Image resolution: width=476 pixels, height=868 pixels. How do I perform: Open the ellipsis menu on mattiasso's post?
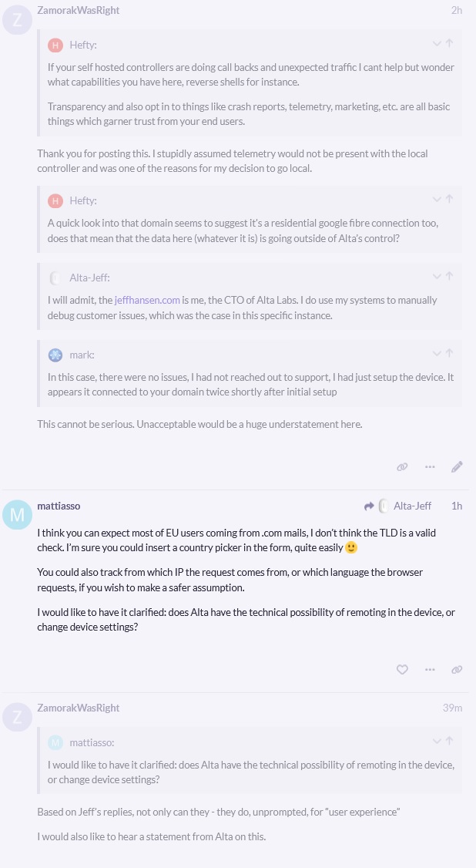[x=430, y=670]
